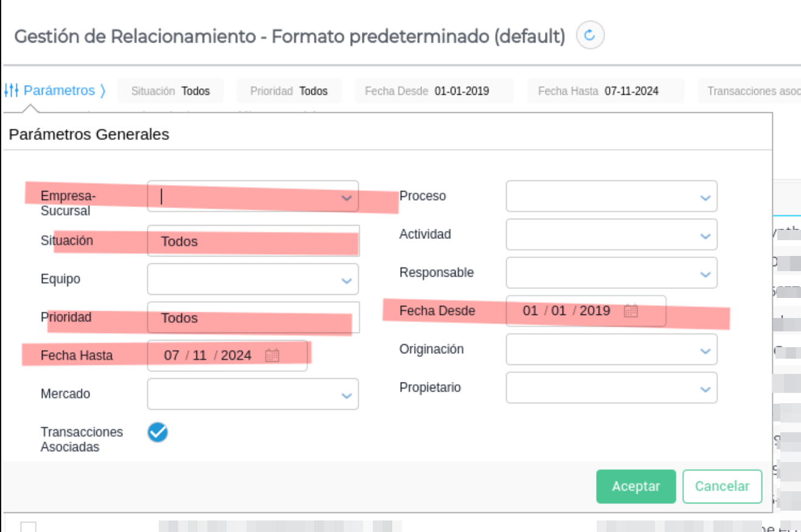The width and height of the screenshot is (801, 532).
Task: Open the Proceso dropdown list
Action: click(x=705, y=197)
